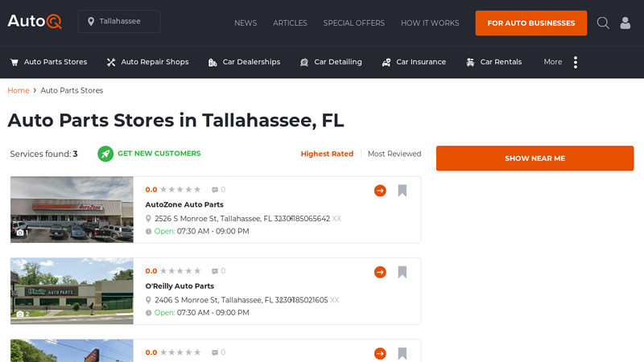The image size is (644, 362).
Task: Click the AutoQ logo
Action: (x=35, y=22)
